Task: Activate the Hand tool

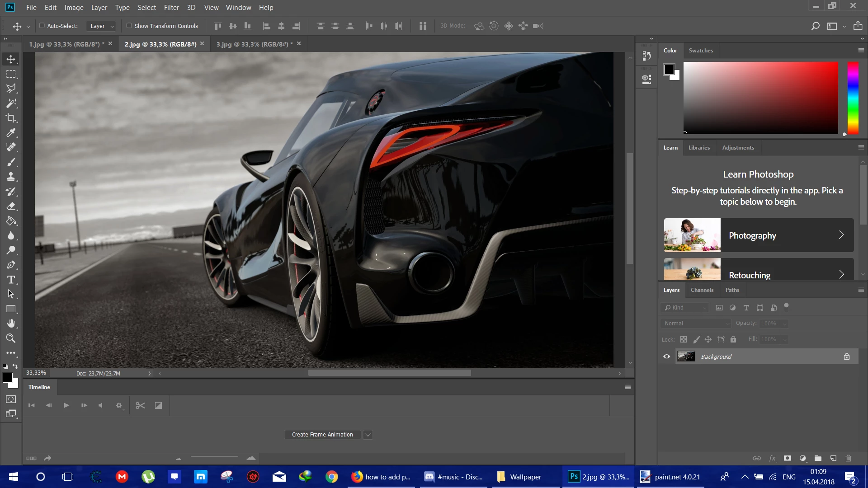Action: coord(11,324)
